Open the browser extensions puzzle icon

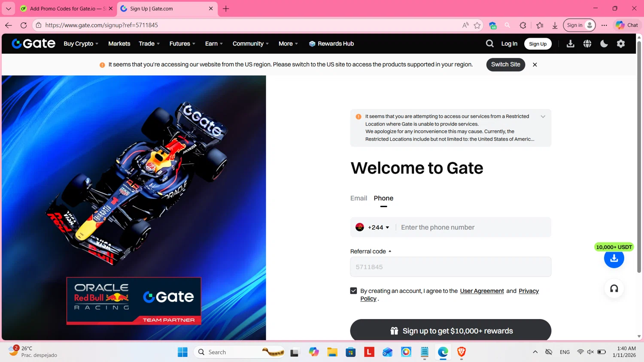coord(523,25)
